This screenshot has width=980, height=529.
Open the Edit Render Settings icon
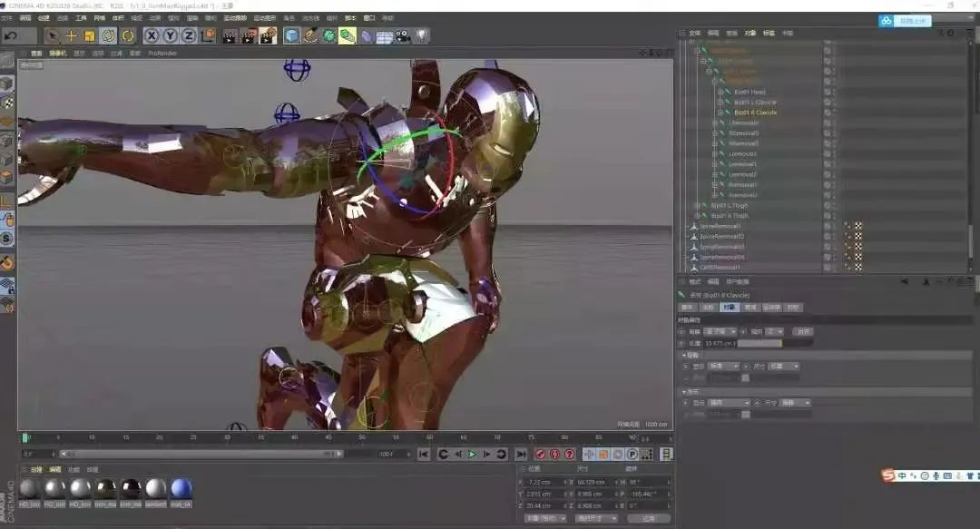[265, 35]
